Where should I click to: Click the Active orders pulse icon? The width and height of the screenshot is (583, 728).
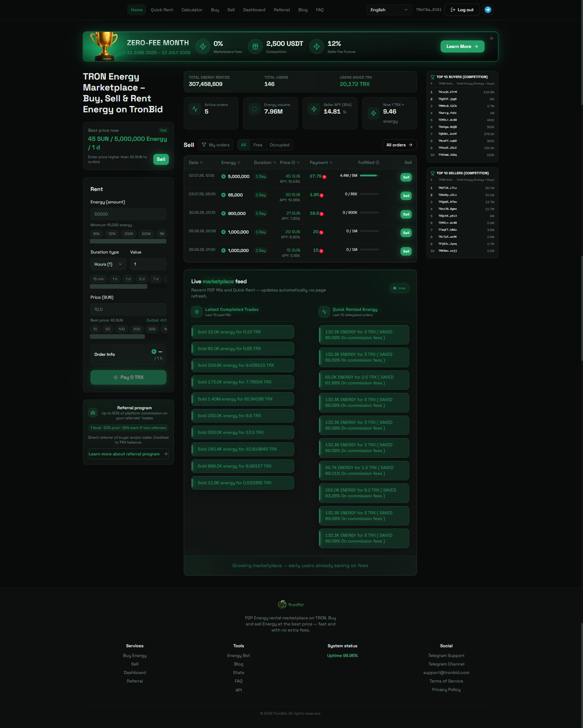tap(195, 109)
